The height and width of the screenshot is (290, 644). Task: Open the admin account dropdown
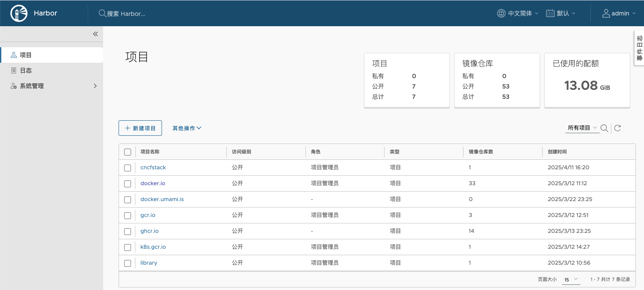[619, 13]
